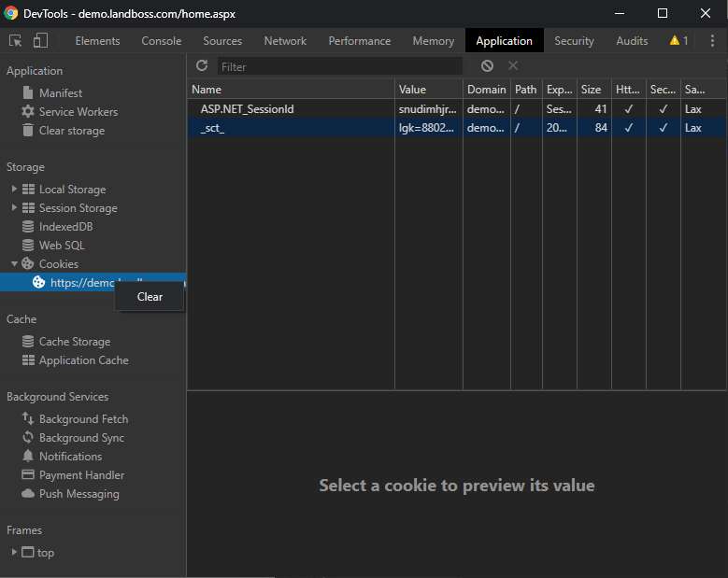Image resolution: width=728 pixels, height=578 pixels.
Task: Click HttpOnly checkmark for _sct_ cookie
Action: click(629, 128)
